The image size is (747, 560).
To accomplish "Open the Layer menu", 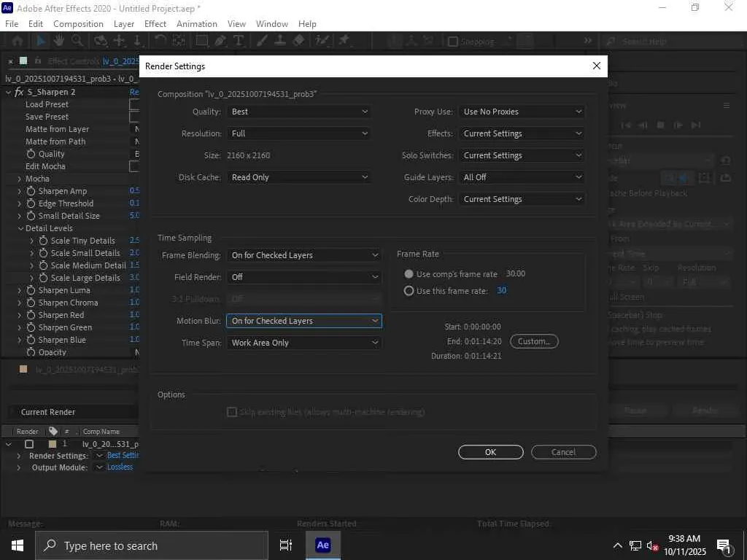I will 124,24.
